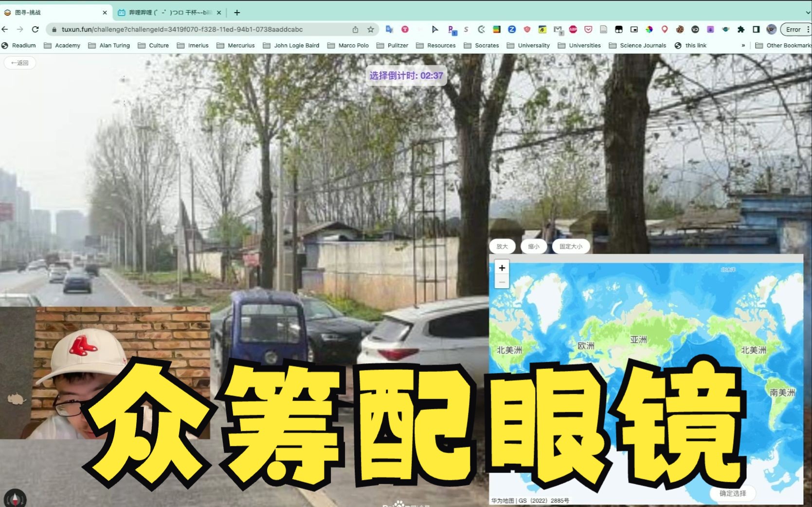This screenshot has height=507, width=812.
Task: Open the Chrome three-dot menu
Action: pyautogui.click(x=808, y=30)
